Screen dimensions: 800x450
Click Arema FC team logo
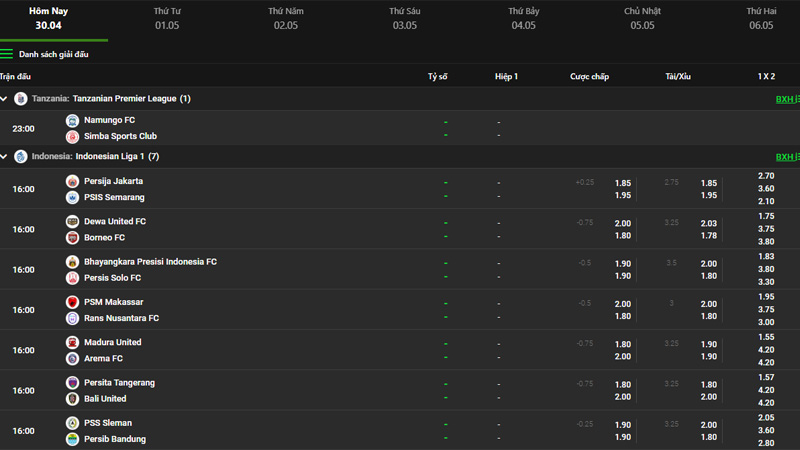pyautogui.click(x=72, y=358)
